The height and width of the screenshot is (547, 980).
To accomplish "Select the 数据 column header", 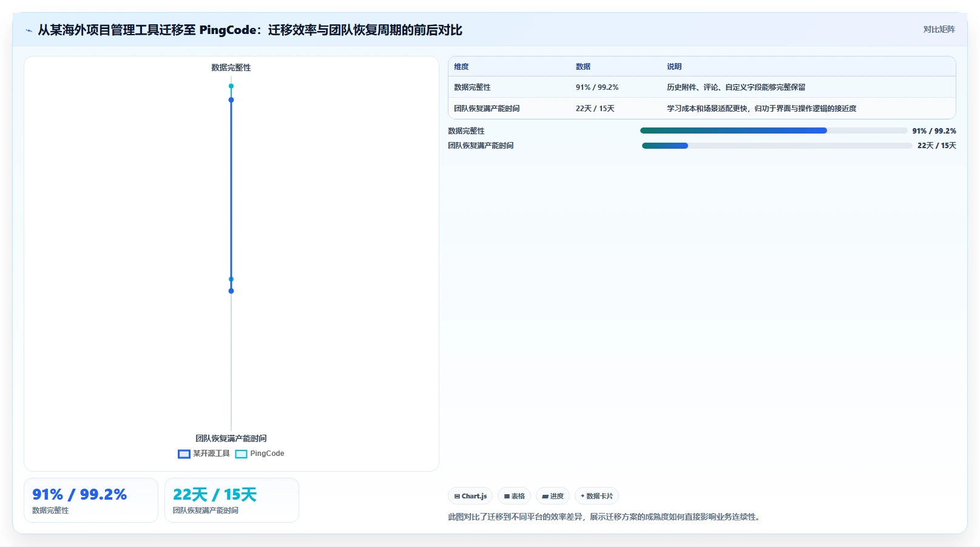I will coord(583,67).
